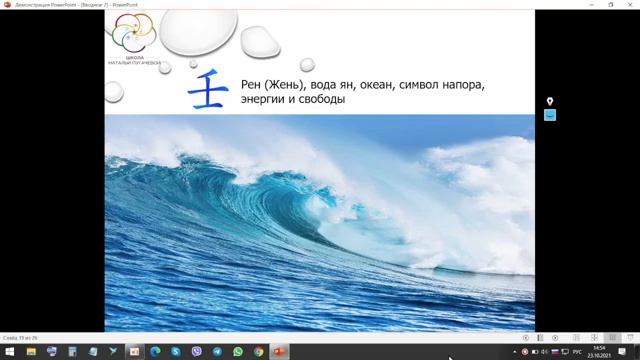Image resolution: width=640 pixels, height=360 pixels.
Task: Close the PowerPoint window
Action: [630, 4]
